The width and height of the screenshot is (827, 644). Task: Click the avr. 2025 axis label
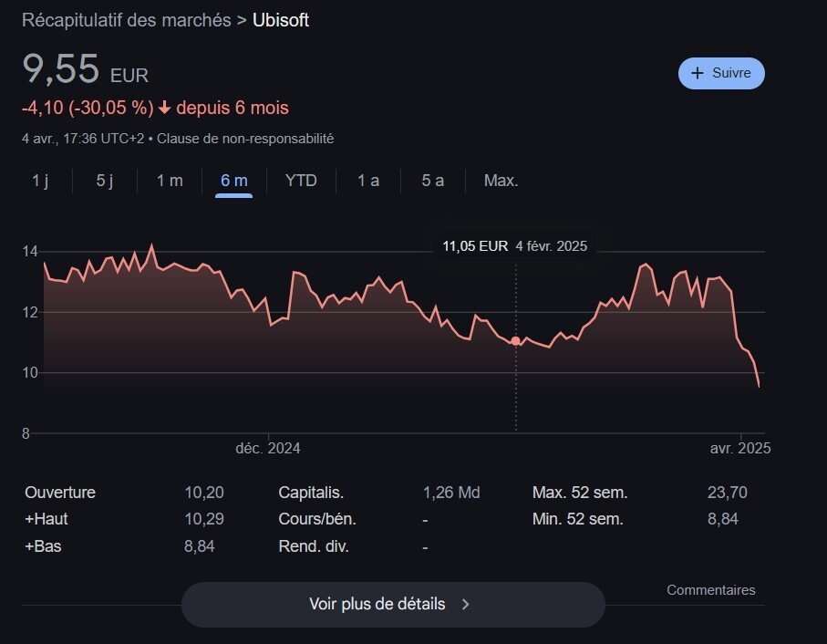(x=740, y=449)
